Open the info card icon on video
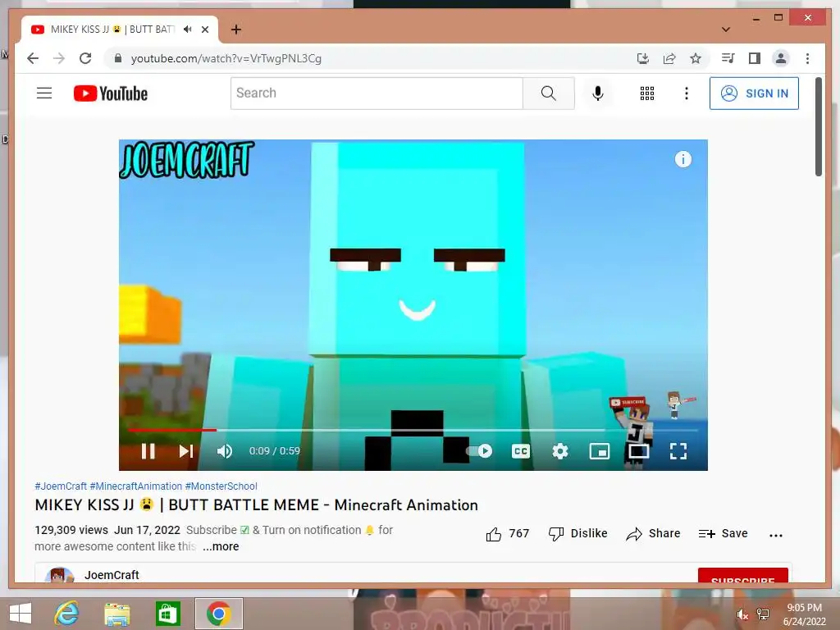The image size is (840, 630). click(x=683, y=159)
